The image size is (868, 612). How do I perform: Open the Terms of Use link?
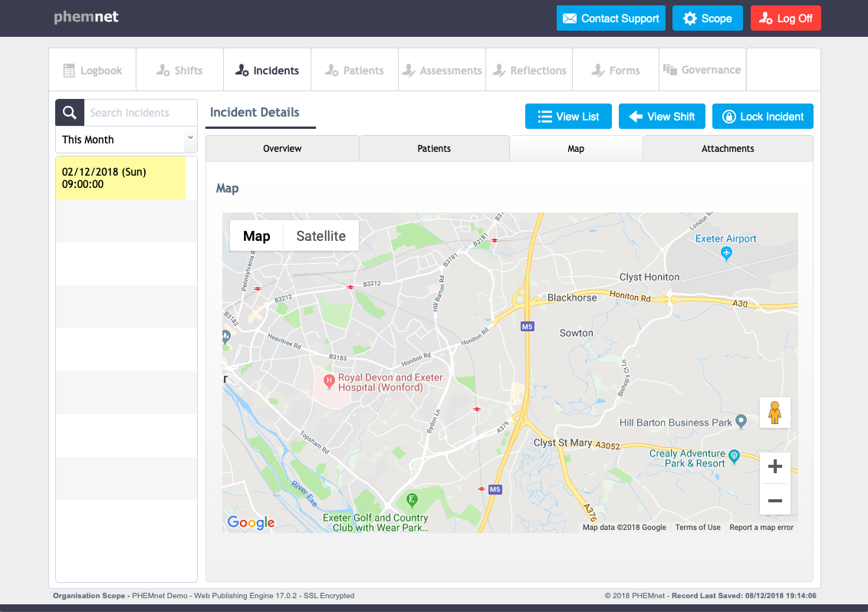coord(698,528)
